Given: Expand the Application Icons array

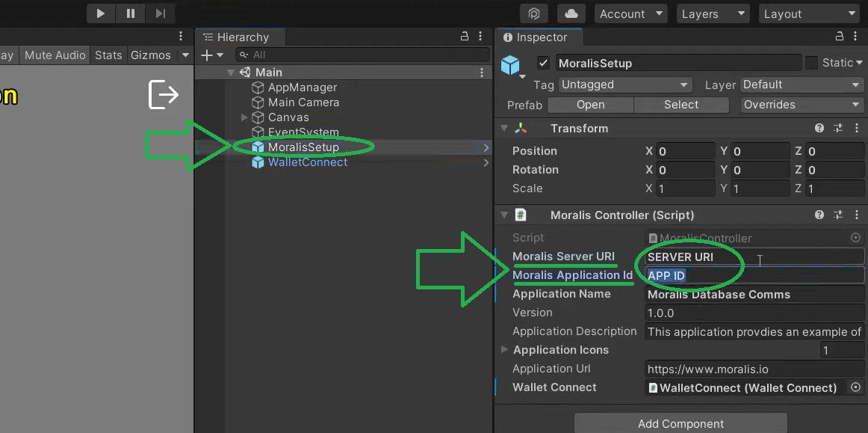Looking at the screenshot, I should pyautogui.click(x=504, y=350).
